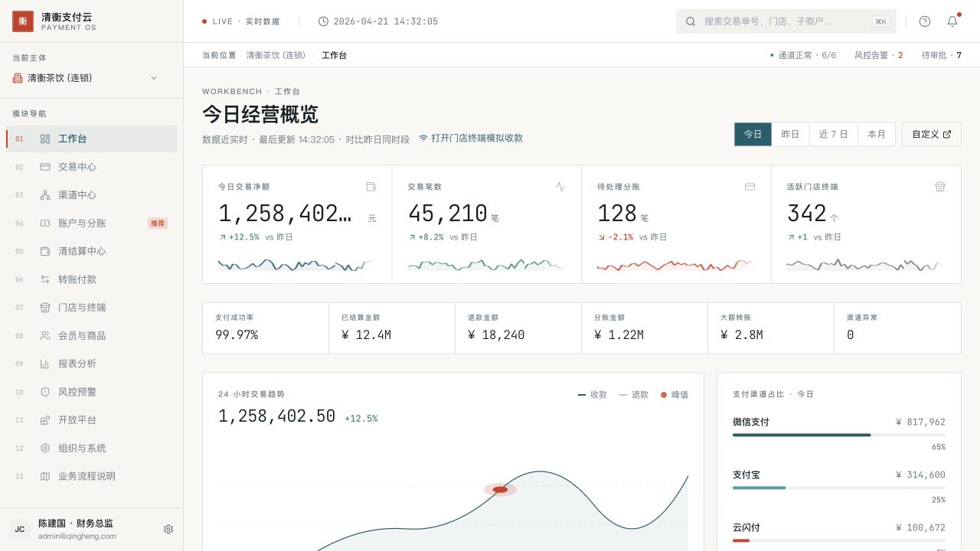Click the 待审批 7 indicator
The height and width of the screenshot is (551, 980).
point(942,55)
